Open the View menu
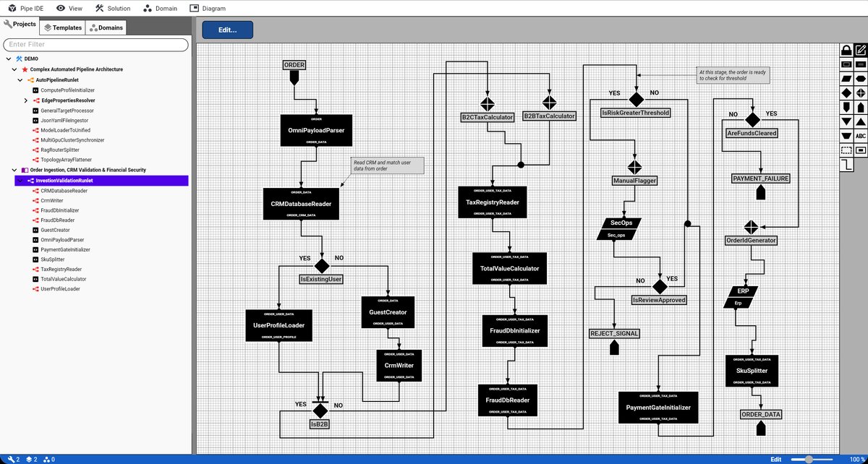 [69, 9]
